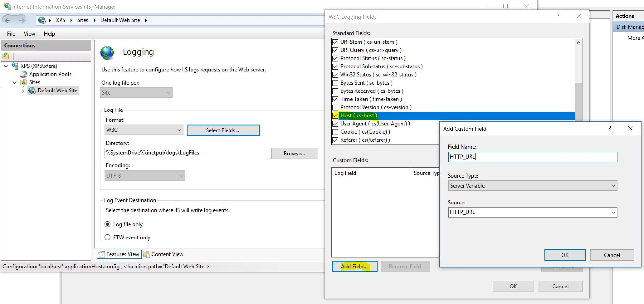The height and width of the screenshot is (304, 644).
Task: Click the forward navigation arrow
Action: (x=22, y=20)
